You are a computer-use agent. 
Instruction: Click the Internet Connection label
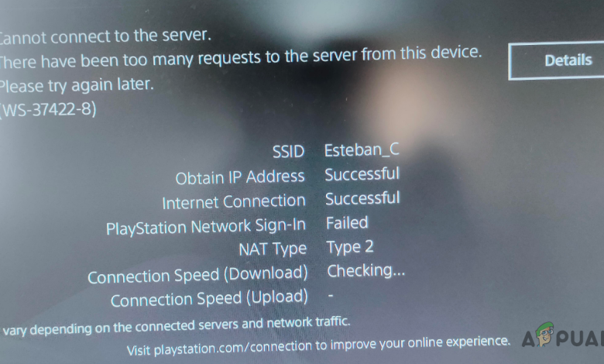234,202
